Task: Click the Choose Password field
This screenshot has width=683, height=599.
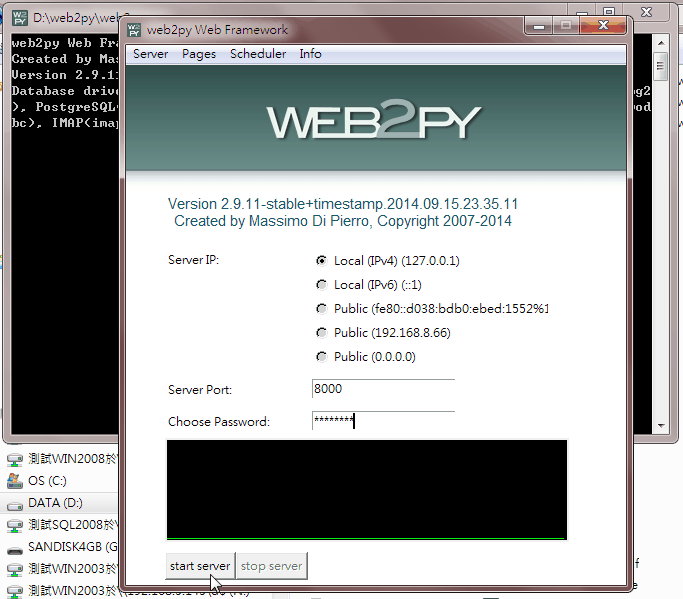Action: tap(383, 420)
